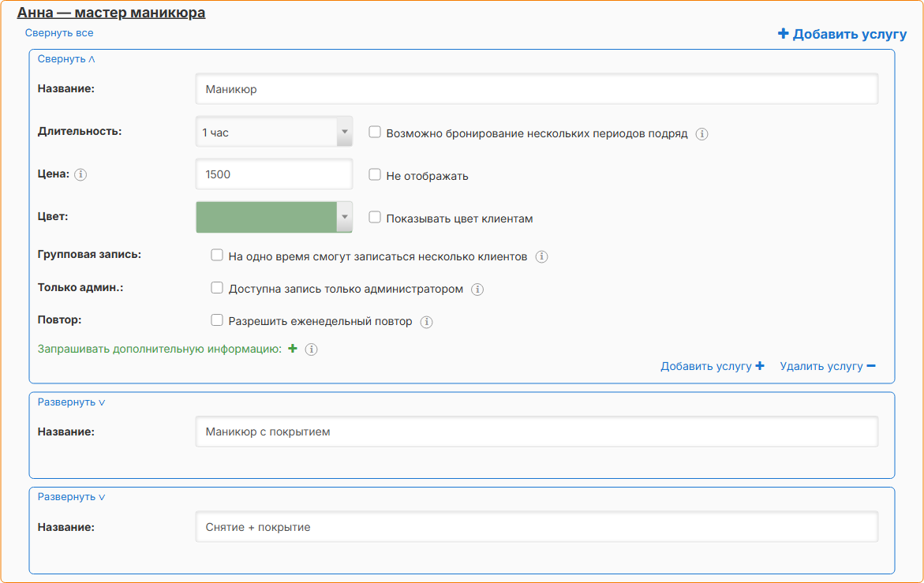Click info icon for group booking option
Image resolution: width=924 pixels, height=583 pixels.
coord(541,256)
